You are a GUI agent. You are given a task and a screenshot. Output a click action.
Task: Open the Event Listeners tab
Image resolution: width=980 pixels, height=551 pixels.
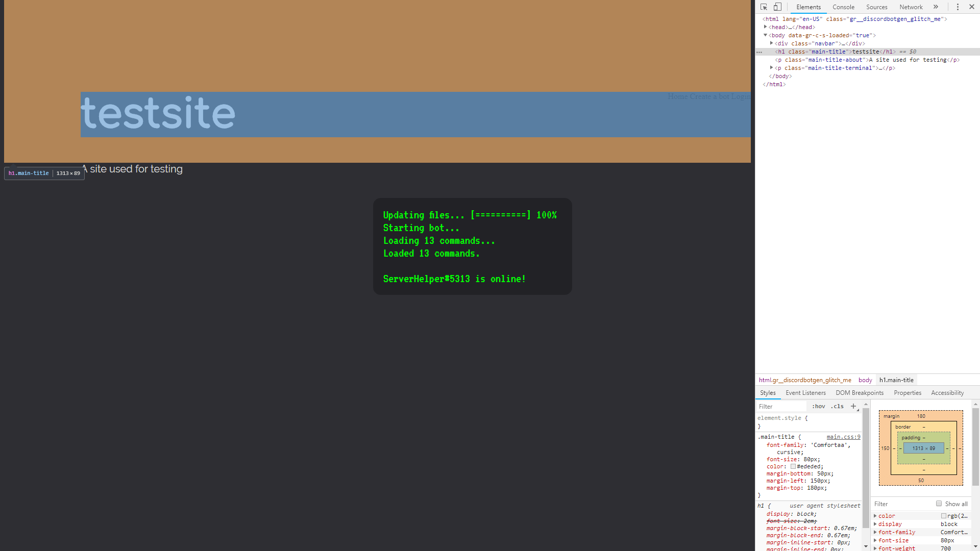pyautogui.click(x=805, y=393)
